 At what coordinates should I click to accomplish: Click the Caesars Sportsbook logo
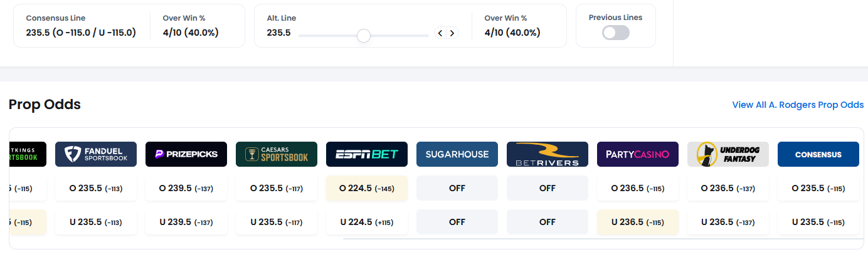coord(277,154)
